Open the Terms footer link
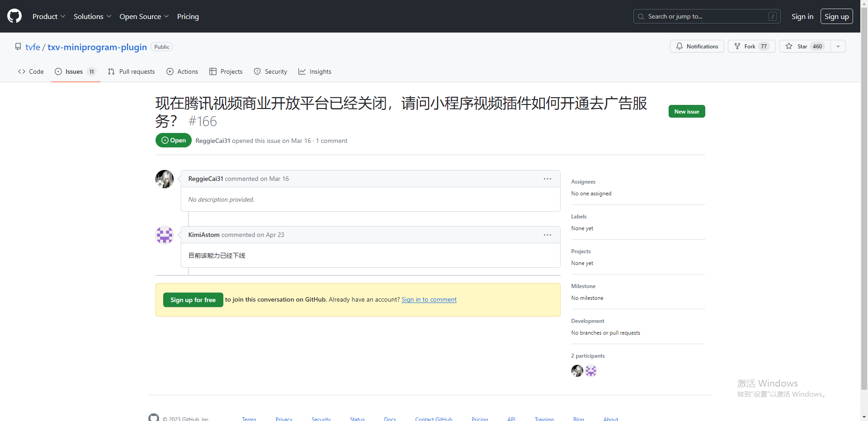 pos(249,419)
